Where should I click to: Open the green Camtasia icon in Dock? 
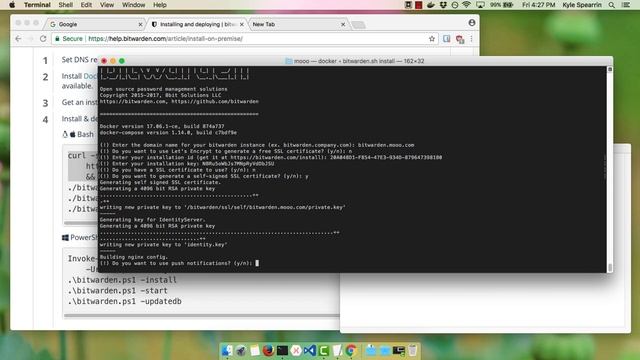[323, 350]
